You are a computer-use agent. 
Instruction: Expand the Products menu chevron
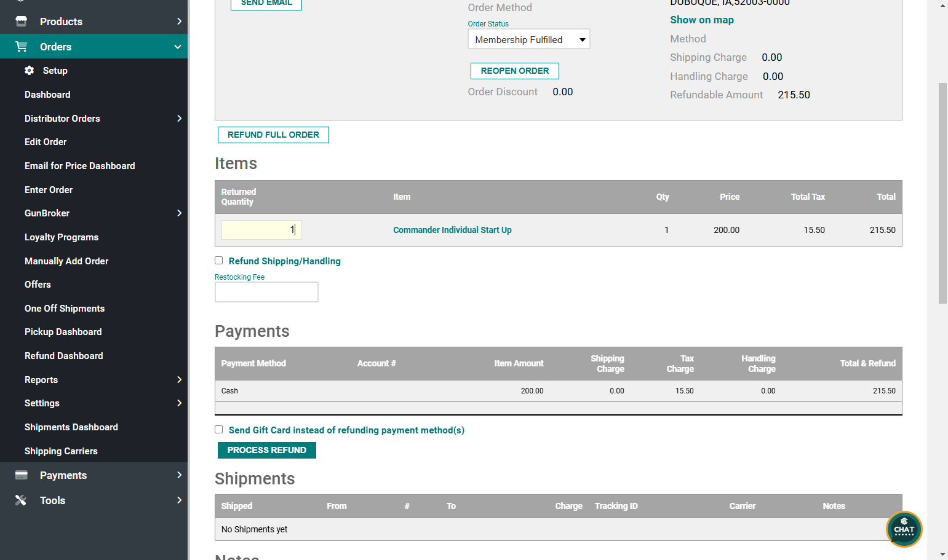coord(179,22)
